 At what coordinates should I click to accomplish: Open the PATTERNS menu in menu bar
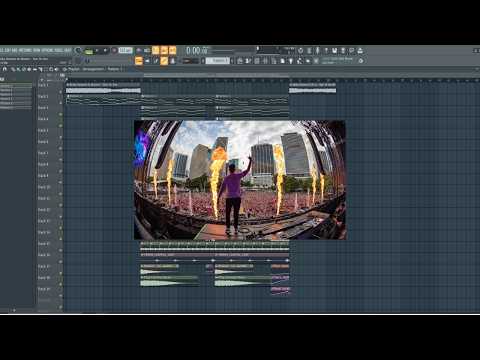[x=25, y=50]
